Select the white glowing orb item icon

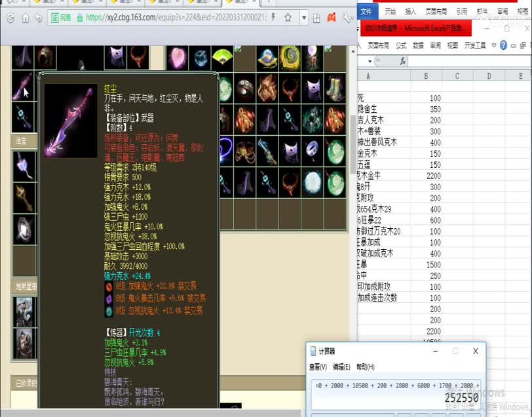pos(313,182)
